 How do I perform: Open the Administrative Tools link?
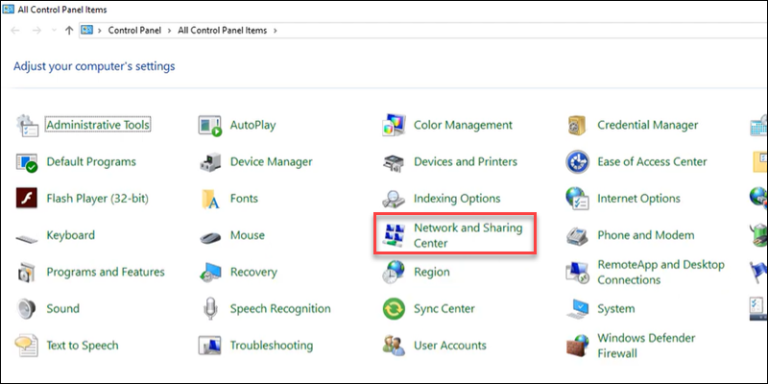click(98, 125)
